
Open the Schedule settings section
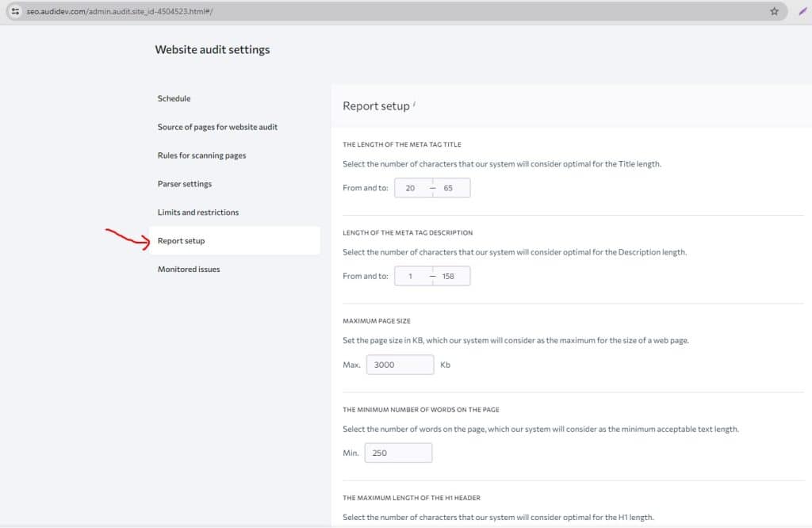click(x=174, y=98)
